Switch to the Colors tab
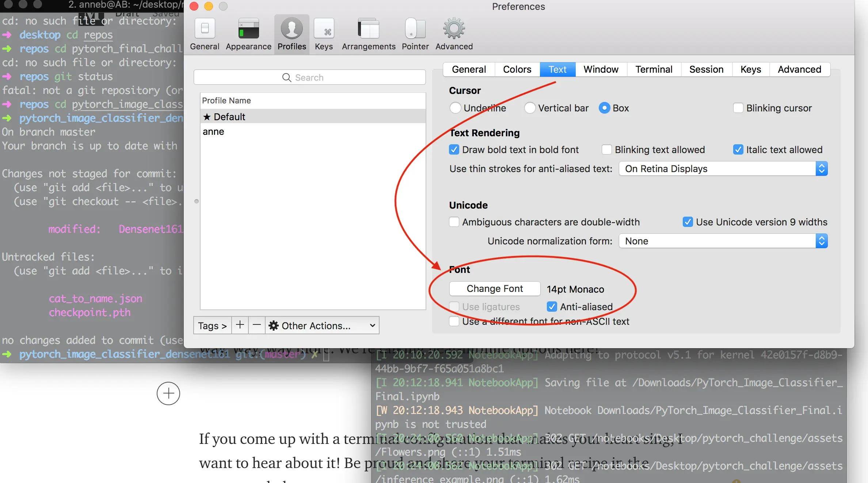This screenshot has height=483, width=868. (x=517, y=69)
